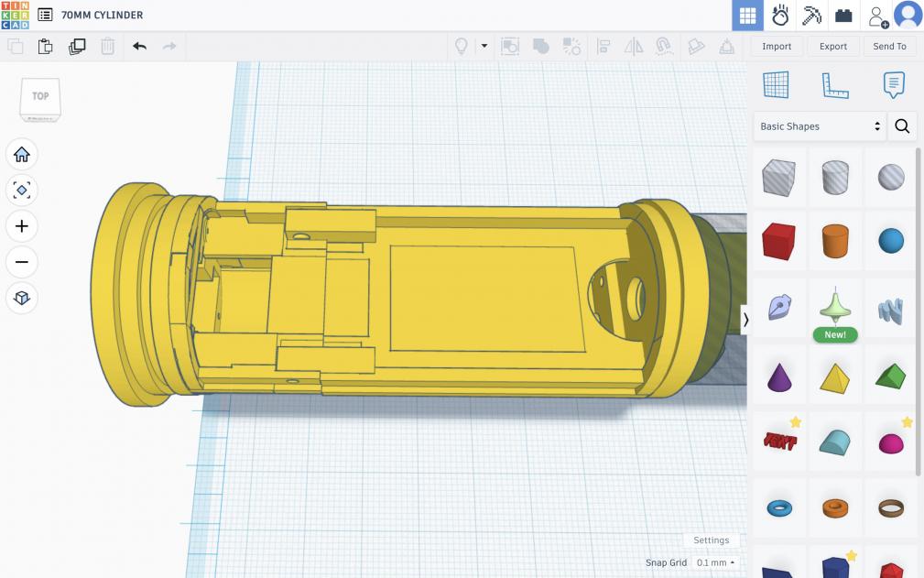Open the Snap Grid 0.1 mm dropdown

click(x=715, y=562)
